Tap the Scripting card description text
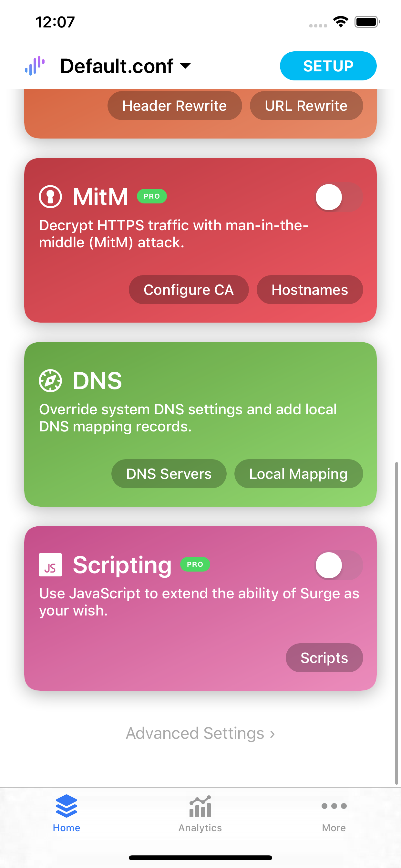This screenshot has height=868, width=401. (199, 602)
